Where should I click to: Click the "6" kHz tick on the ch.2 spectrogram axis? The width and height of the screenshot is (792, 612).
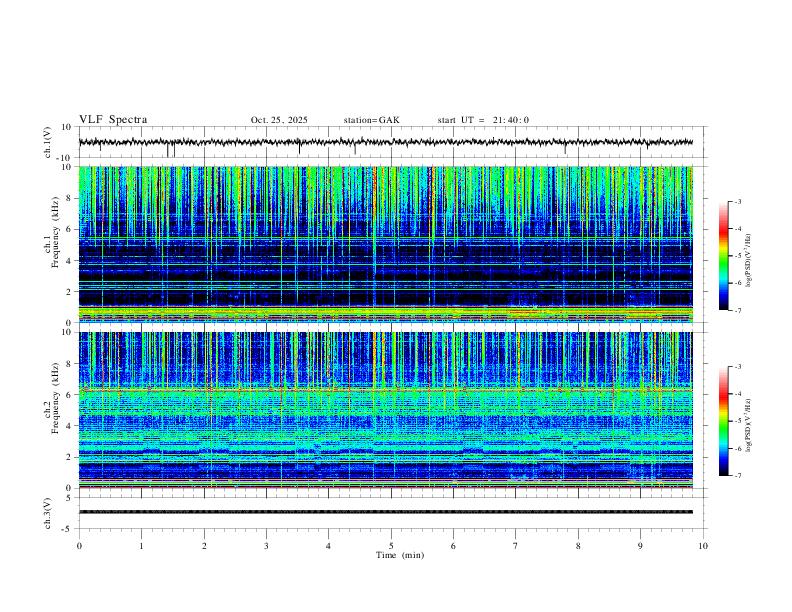click(x=69, y=395)
